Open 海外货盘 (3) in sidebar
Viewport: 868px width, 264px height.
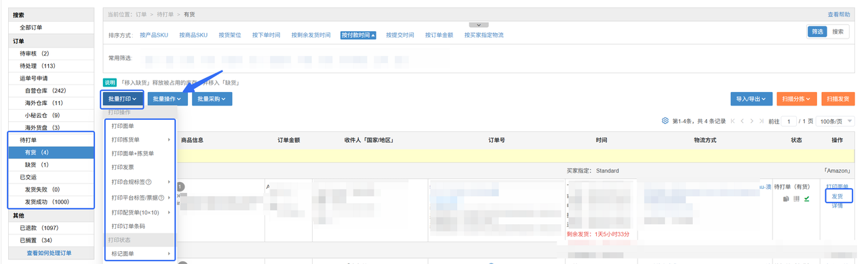pyautogui.click(x=52, y=127)
